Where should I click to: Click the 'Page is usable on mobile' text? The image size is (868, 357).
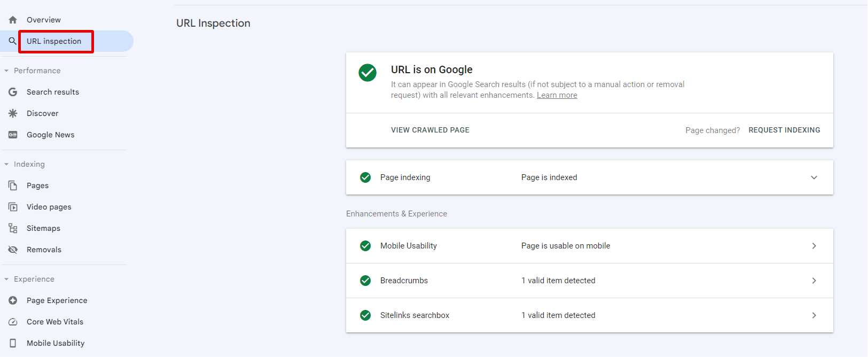click(x=566, y=246)
